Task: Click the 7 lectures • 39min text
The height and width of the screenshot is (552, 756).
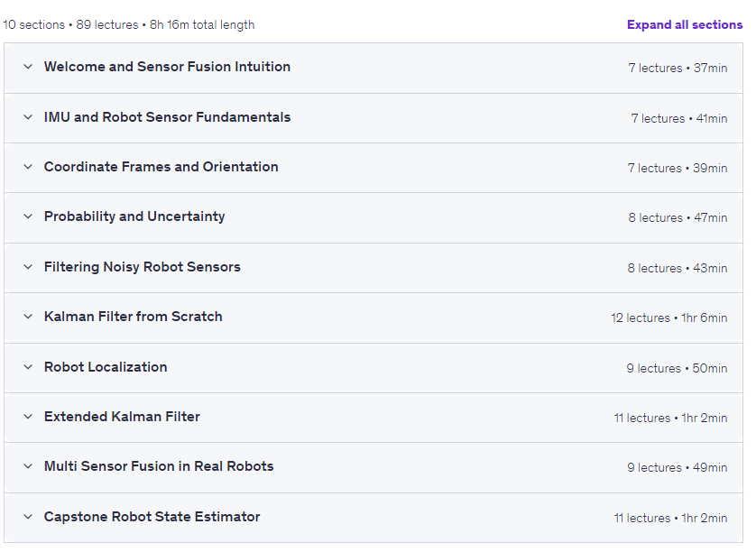Action: tap(678, 169)
